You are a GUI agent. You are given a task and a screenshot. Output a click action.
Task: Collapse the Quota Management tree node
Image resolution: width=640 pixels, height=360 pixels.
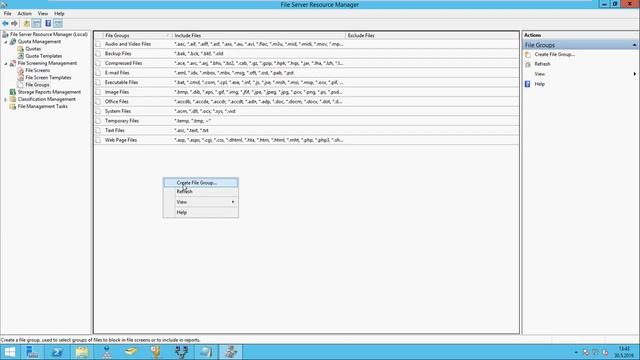pos(6,42)
